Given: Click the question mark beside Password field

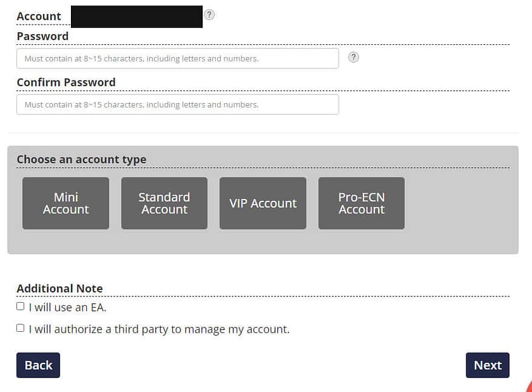Looking at the screenshot, I should [354, 58].
